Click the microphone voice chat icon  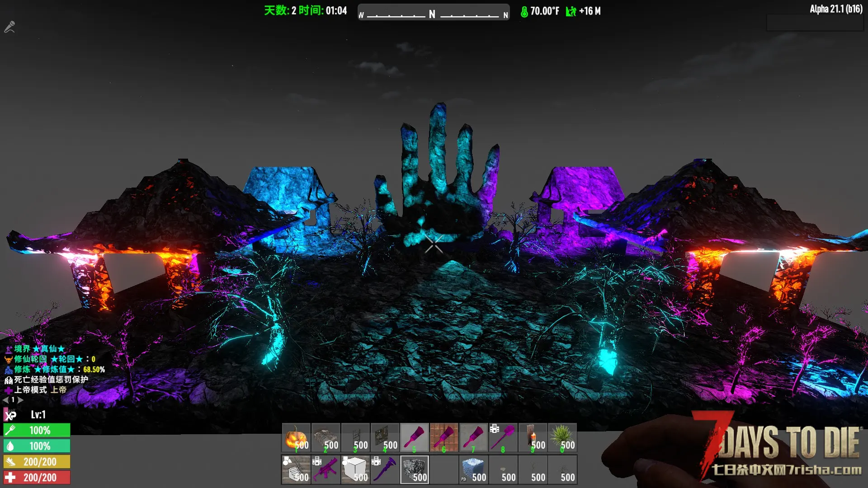coord(9,27)
